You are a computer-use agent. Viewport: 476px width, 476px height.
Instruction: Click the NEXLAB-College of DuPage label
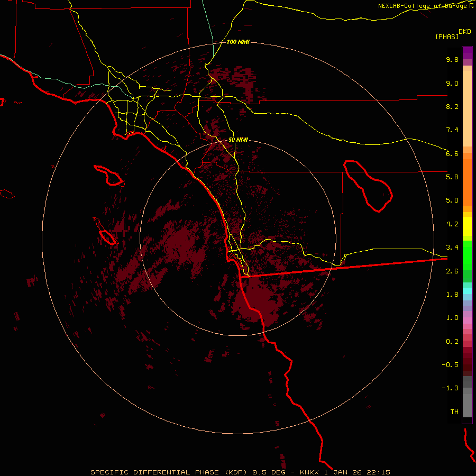click(x=423, y=6)
